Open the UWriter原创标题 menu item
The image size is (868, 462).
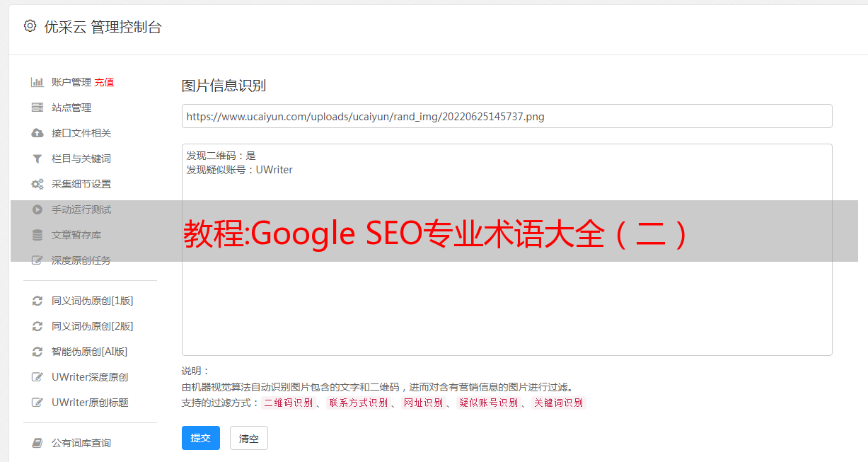tap(90, 403)
